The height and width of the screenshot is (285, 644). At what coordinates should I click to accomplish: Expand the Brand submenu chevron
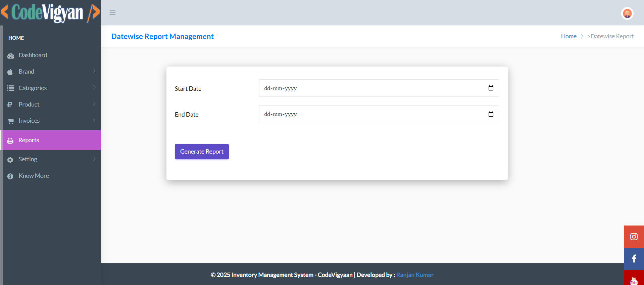point(94,71)
